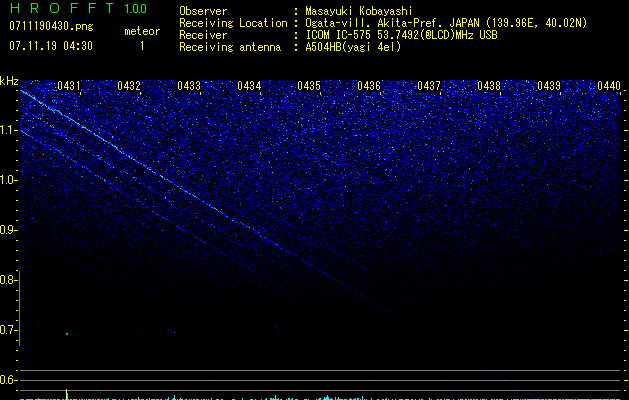Click the meteor count value 1
The width and height of the screenshot is (629, 400).
142,46
